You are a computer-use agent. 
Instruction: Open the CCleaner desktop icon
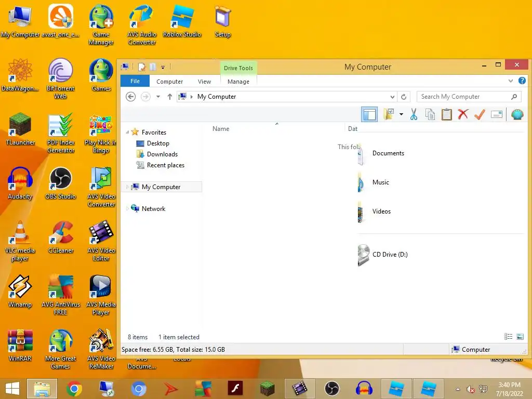click(61, 237)
